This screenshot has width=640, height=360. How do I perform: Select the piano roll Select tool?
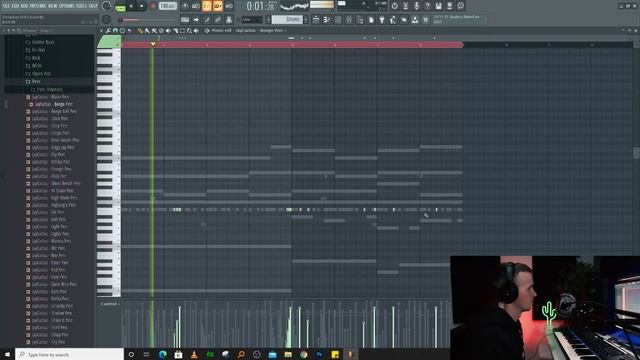[182, 31]
